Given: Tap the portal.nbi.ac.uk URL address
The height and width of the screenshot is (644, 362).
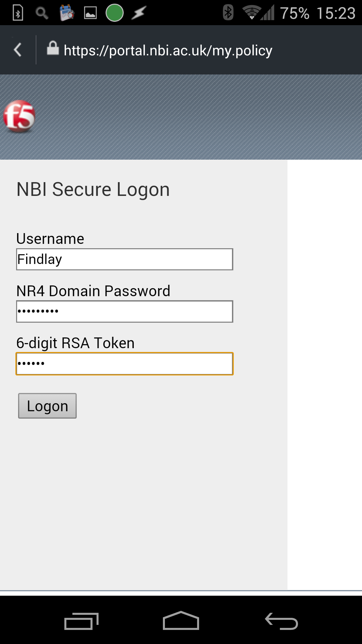Looking at the screenshot, I should tap(168, 51).
